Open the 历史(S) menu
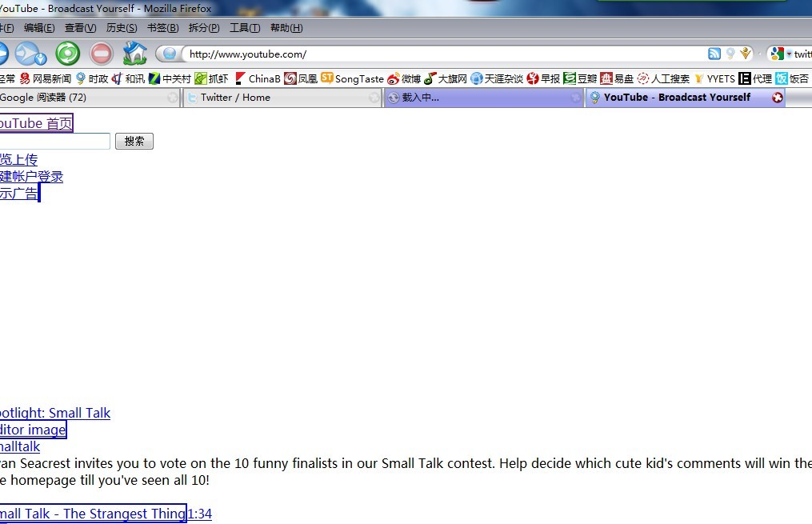This screenshot has height=524, width=812. pos(122,28)
